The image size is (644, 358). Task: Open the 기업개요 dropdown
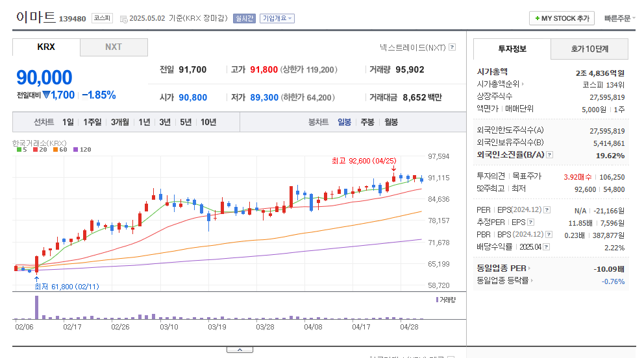click(x=277, y=18)
